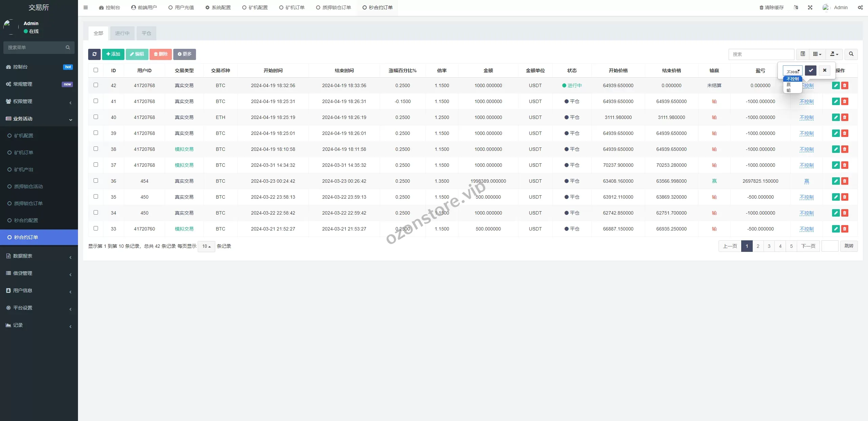Screen dimensions: 868x421
Task: Click the search magnifier icon in the toolbar
Action: 851,54
